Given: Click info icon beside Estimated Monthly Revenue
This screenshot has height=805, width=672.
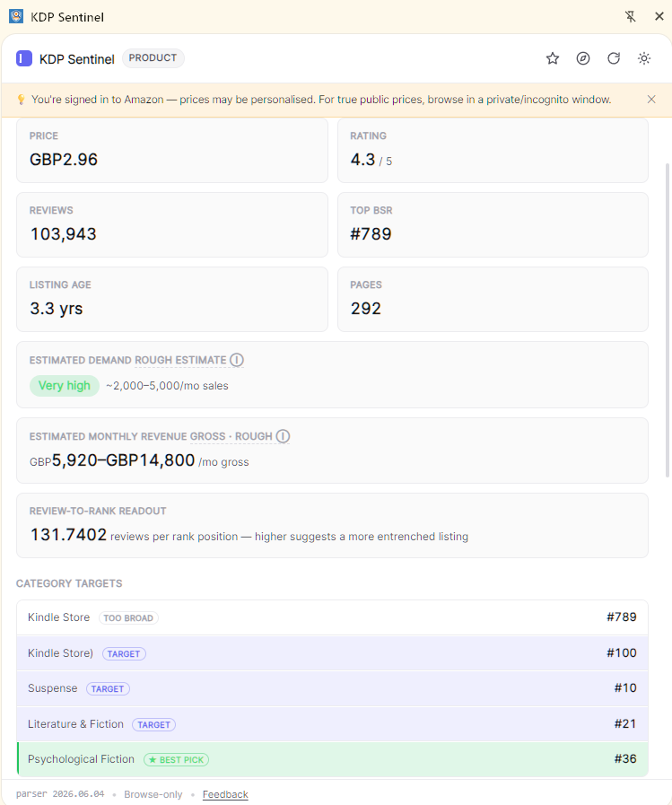Looking at the screenshot, I should click(283, 436).
